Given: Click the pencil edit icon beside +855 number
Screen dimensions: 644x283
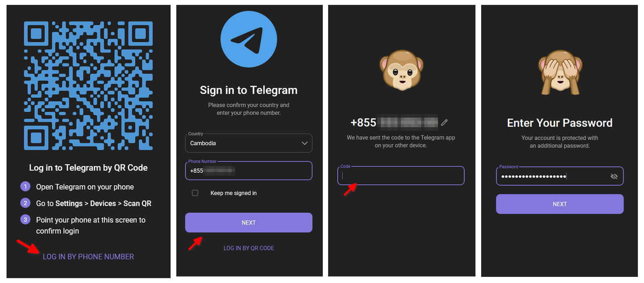Looking at the screenshot, I should tap(444, 122).
